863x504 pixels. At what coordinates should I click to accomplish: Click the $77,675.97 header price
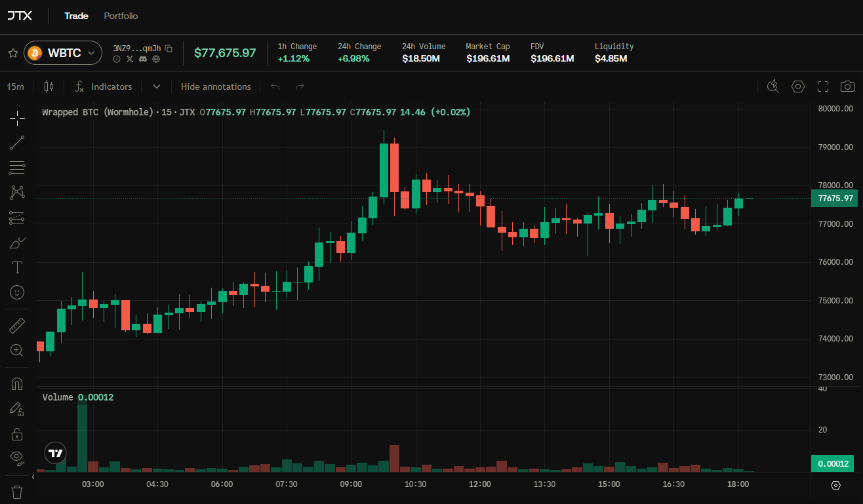pos(225,53)
